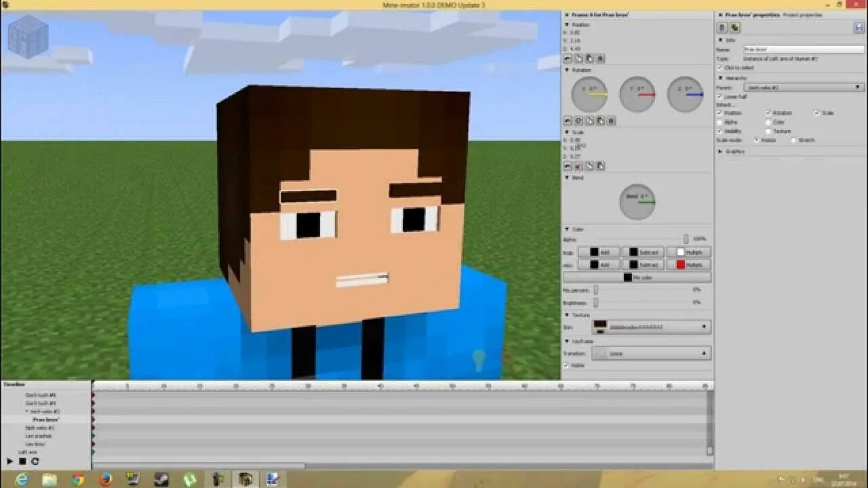Stop the timeline playback

pos(22,462)
